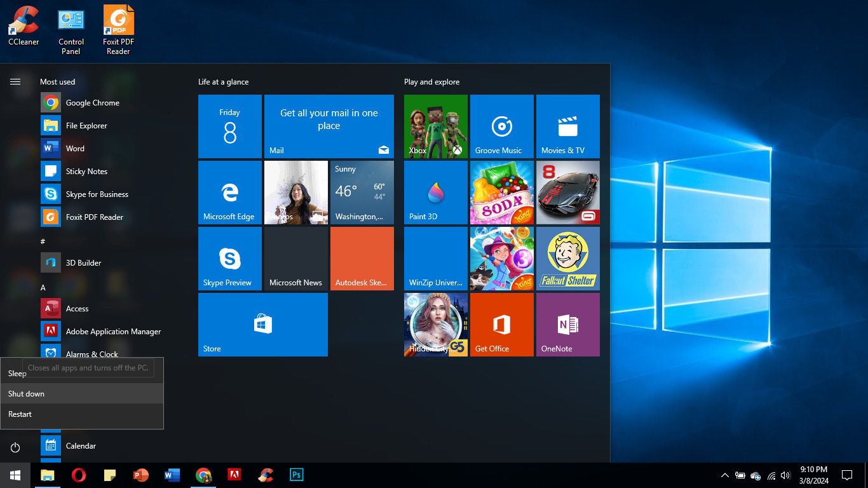The image size is (868, 488).
Task: Select Control Panel desktop icon
Action: (71, 31)
